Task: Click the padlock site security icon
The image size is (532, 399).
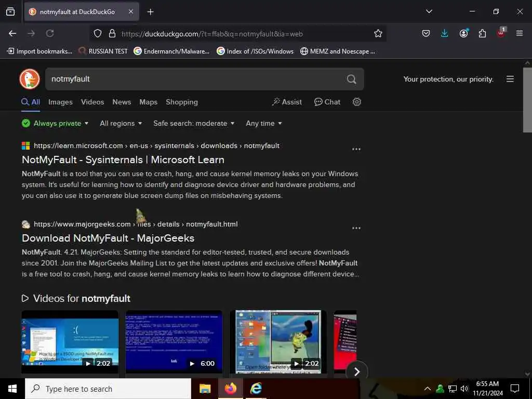Action: 112,33
